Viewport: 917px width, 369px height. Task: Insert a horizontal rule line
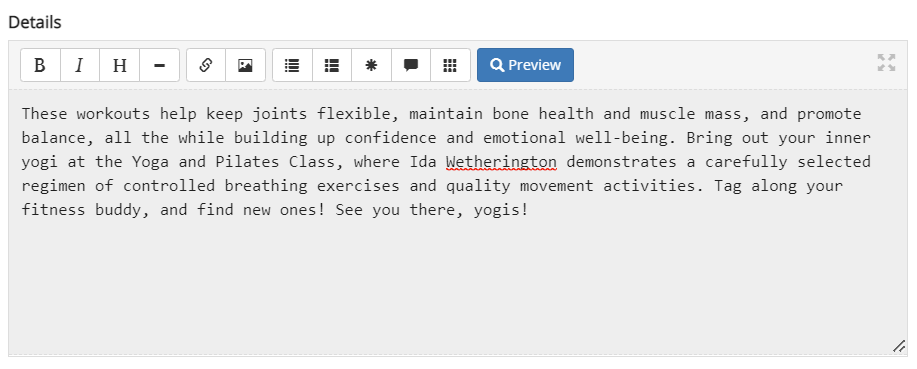coord(159,65)
